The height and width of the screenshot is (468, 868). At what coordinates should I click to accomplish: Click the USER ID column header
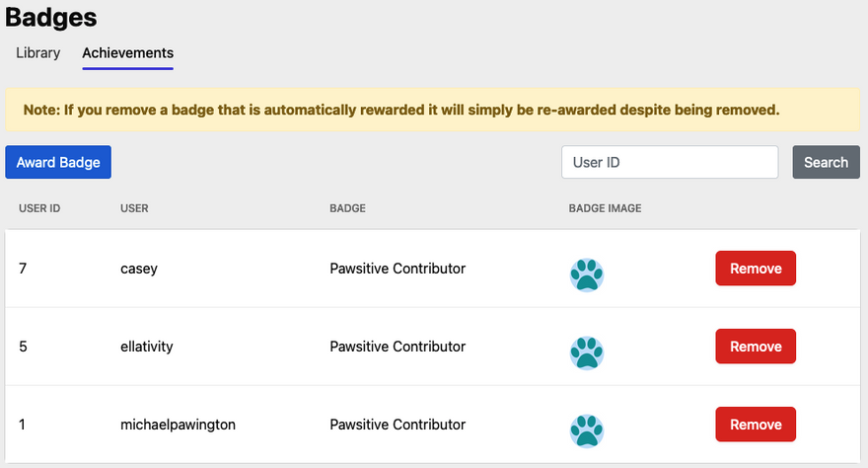[39, 208]
